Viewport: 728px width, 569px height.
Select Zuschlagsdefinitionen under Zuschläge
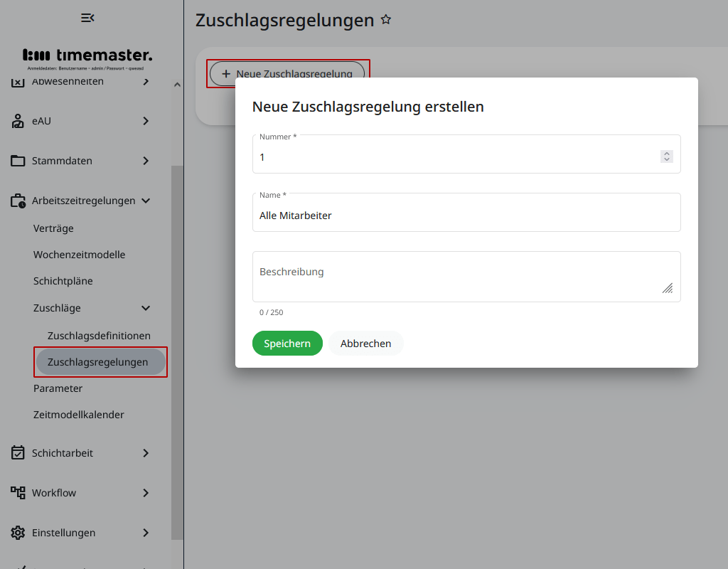point(99,335)
